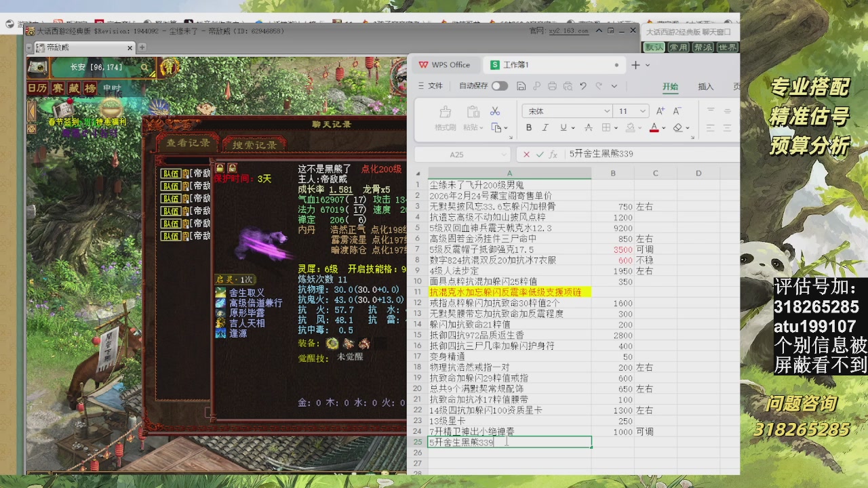Click the save icon in WPS toolbar

tap(521, 86)
